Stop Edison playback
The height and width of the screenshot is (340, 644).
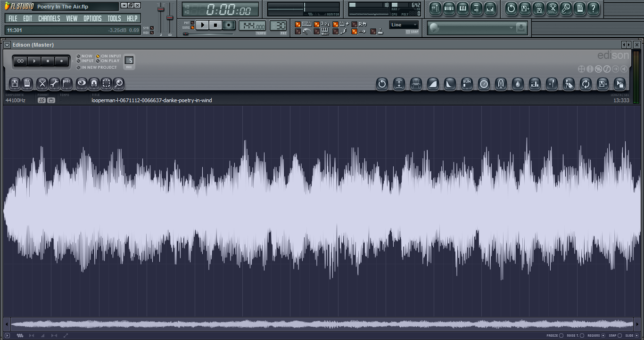point(48,61)
